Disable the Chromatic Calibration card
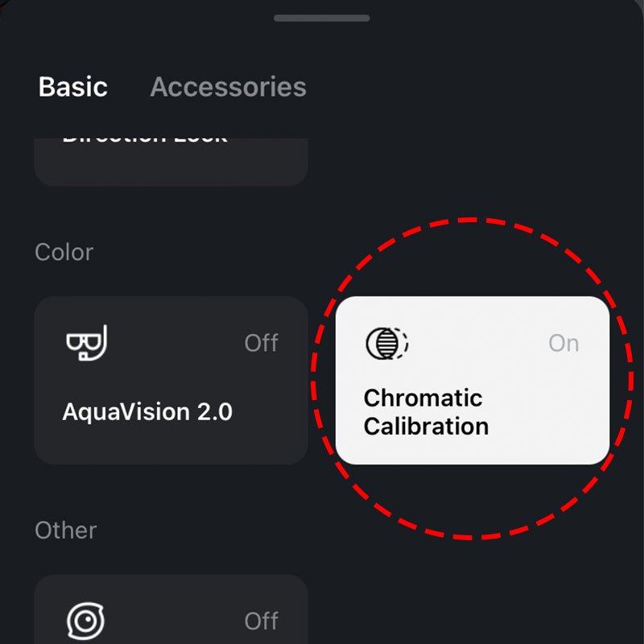 pyautogui.click(x=472, y=380)
